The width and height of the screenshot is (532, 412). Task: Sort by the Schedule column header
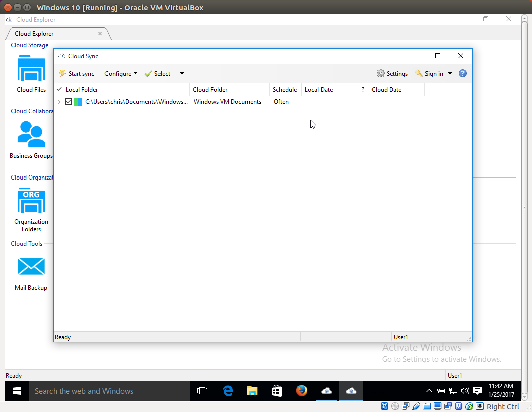285,90
